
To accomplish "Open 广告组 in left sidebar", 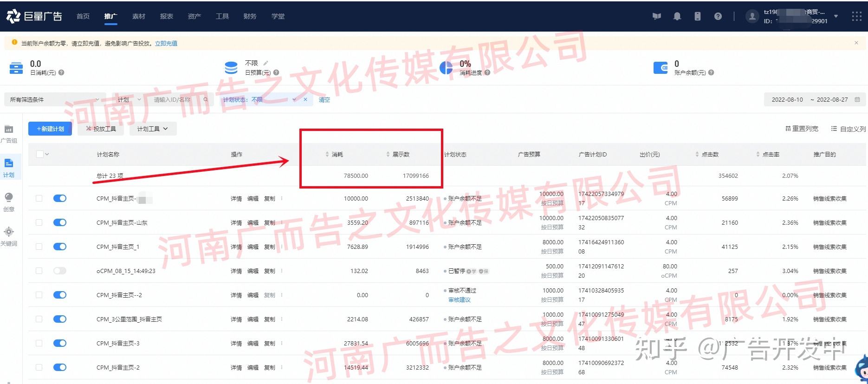I will coord(8,134).
